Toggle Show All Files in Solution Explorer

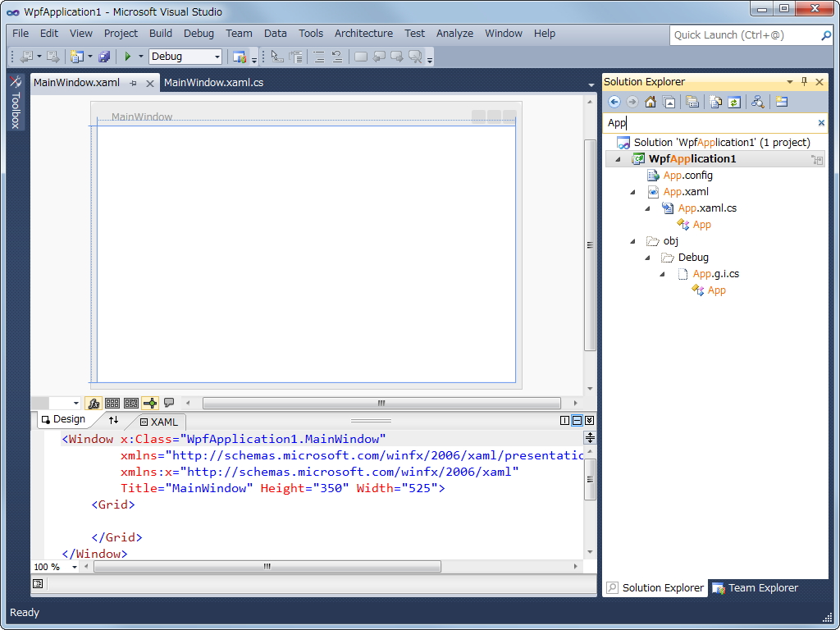point(715,102)
